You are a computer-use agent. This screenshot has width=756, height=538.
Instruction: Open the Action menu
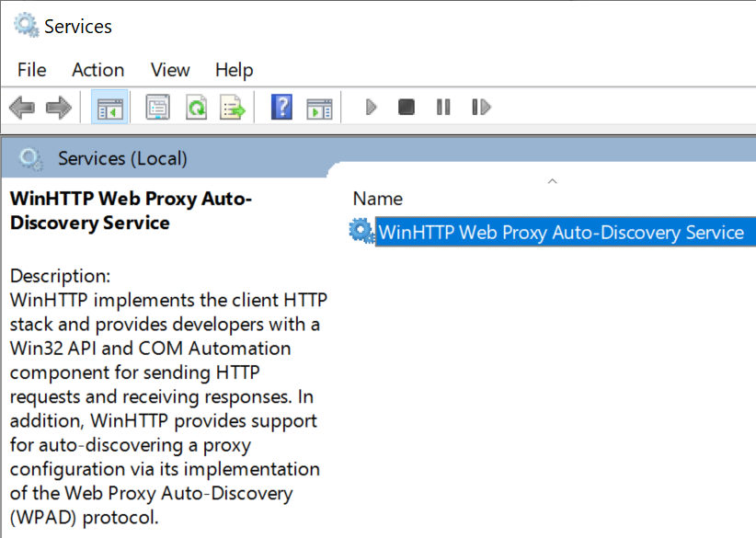coord(97,70)
